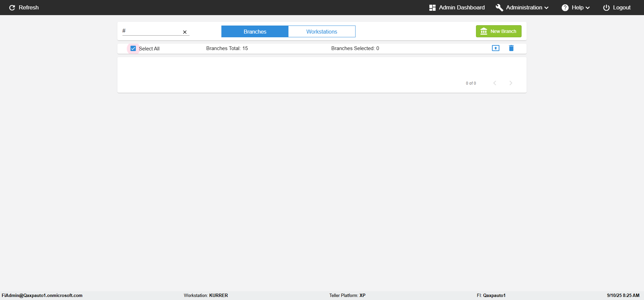Click Teller Platform: XP status entry

click(347, 296)
